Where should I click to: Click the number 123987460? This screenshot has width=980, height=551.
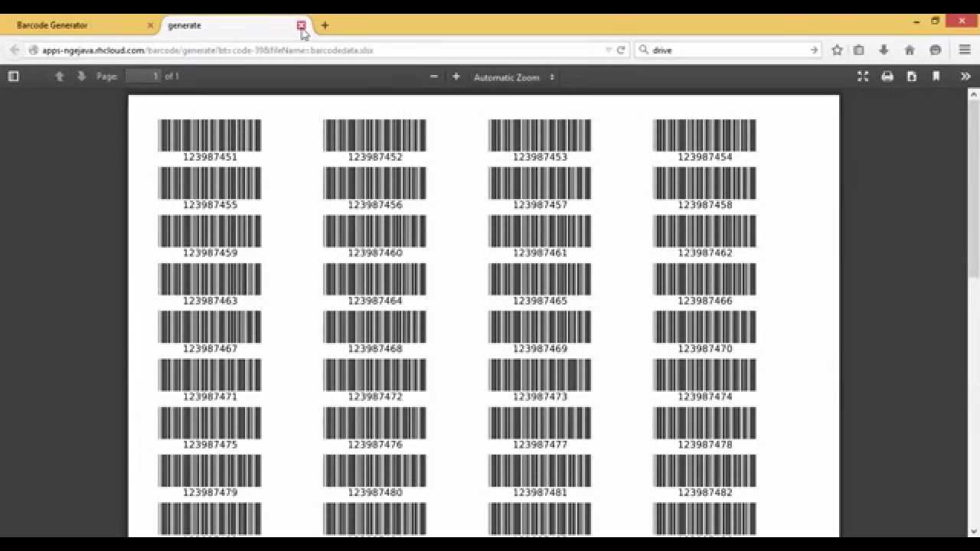point(375,253)
